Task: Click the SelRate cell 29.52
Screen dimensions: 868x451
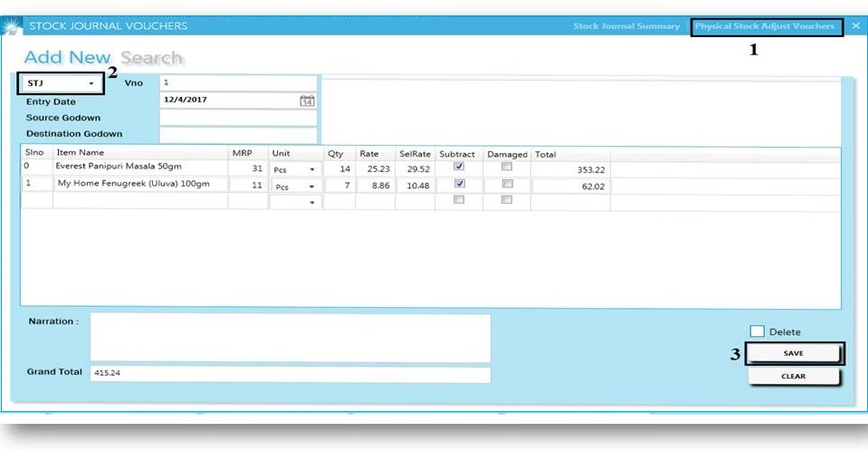Action: pyautogui.click(x=415, y=169)
